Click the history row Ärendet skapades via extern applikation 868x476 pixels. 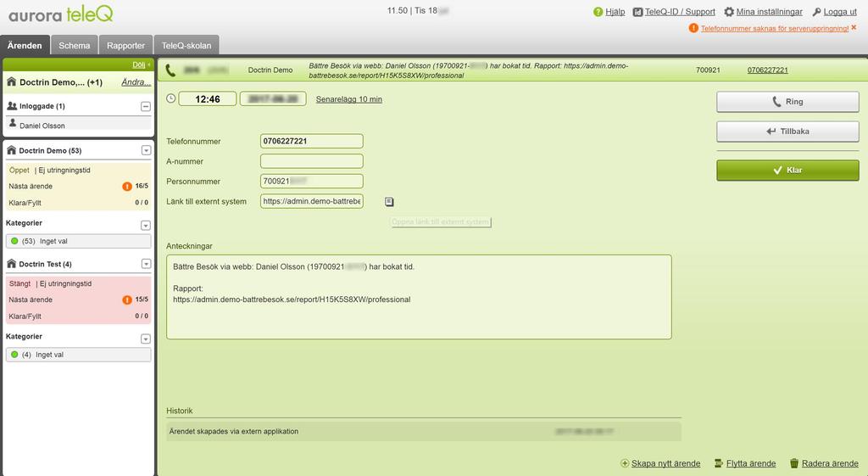coord(424,431)
